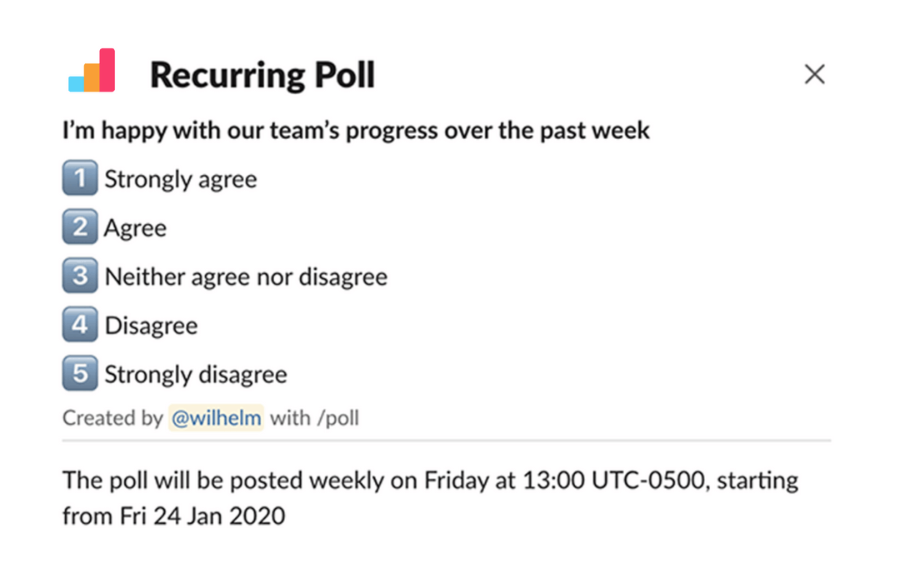Select the number 5 emoji reaction
This screenshot has height=588, width=900.
pyautogui.click(x=79, y=374)
